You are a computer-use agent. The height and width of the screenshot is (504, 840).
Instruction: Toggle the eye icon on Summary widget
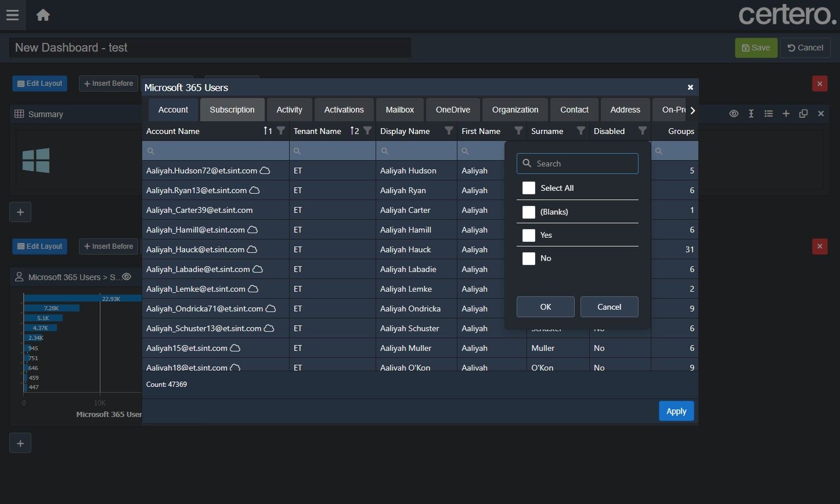(x=734, y=114)
